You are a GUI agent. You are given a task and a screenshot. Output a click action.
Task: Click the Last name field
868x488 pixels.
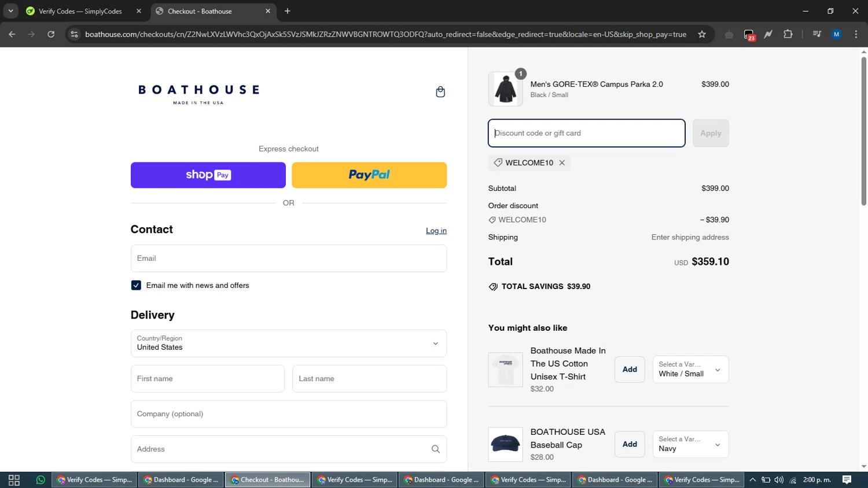370,379
